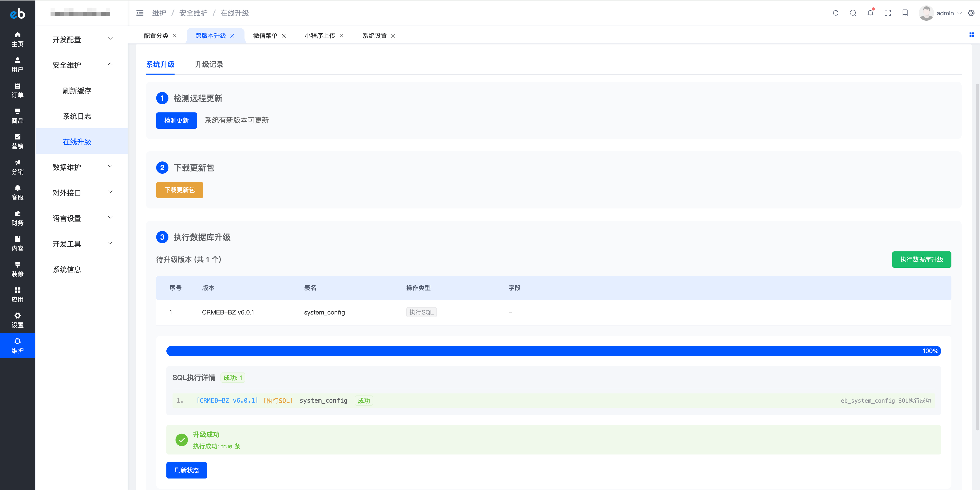Close the 微信菜单 tab
The image size is (980, 490).
[x=284, y=36]
